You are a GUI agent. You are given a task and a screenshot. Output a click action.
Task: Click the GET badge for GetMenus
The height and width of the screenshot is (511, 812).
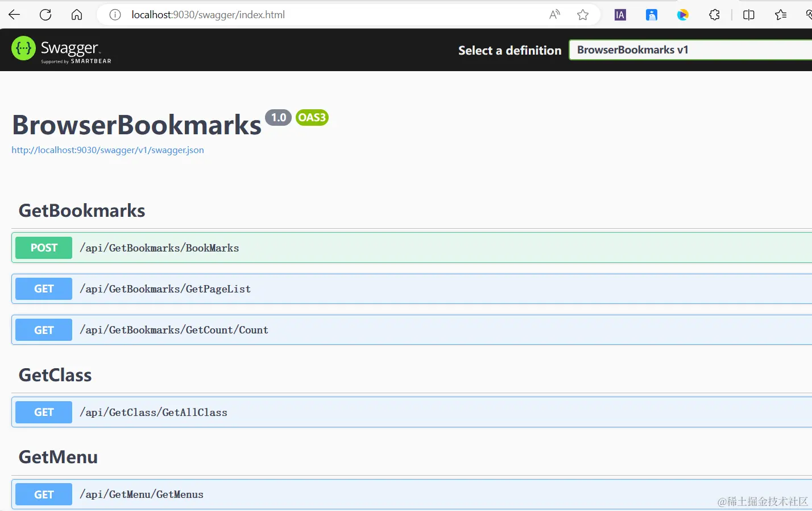click(44, 494)
